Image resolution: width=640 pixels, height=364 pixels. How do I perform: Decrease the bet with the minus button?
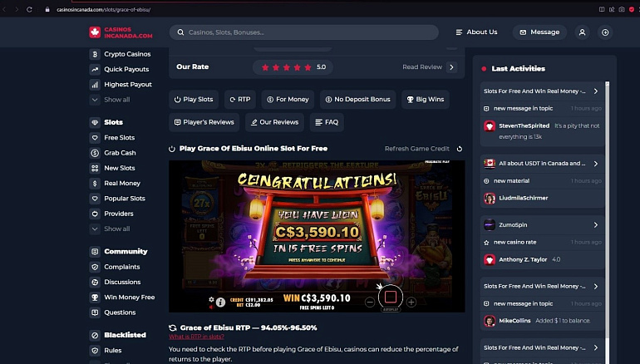pos(370,303)
